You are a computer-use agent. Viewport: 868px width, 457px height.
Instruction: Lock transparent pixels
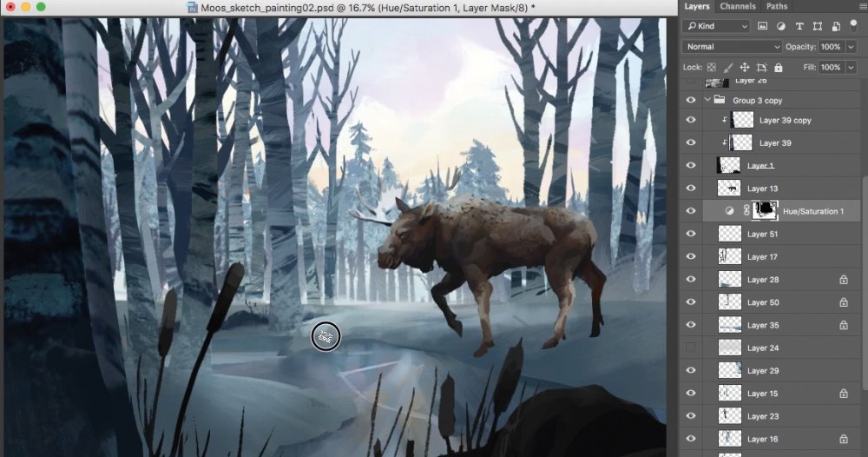point(712,67)
